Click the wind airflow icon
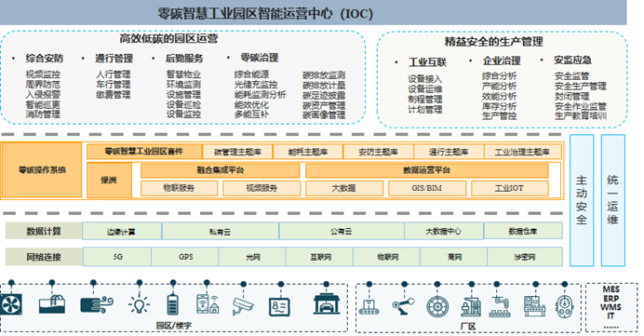The width and height of the screenshot is (644, 336). point(97,305)
